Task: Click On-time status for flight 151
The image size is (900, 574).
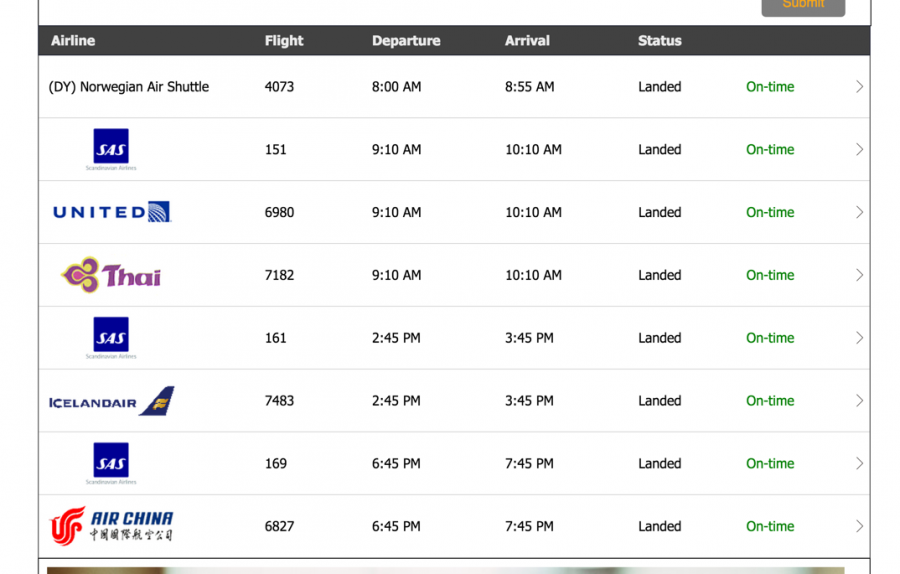Action: (770, 150)
